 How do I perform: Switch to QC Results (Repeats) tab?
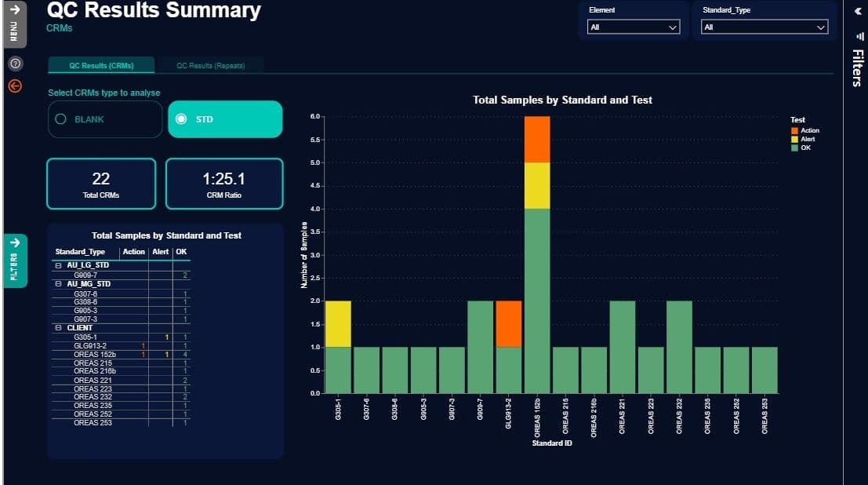[x=210, y=65]
